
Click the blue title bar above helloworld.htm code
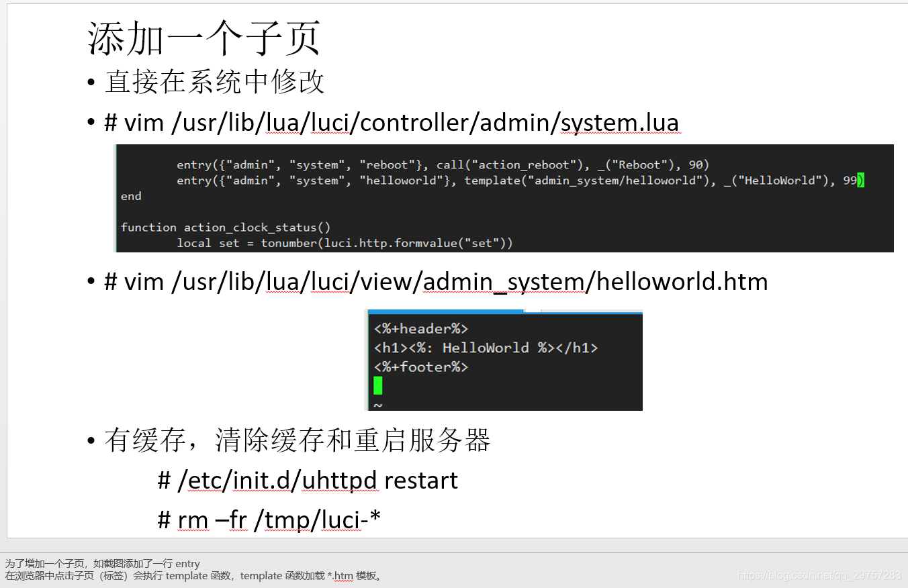[x=445, y=311]
